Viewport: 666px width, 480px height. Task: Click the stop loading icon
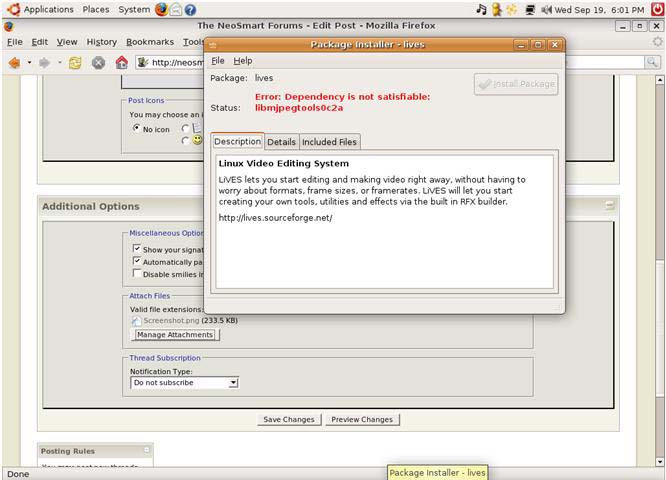(98, 62)
